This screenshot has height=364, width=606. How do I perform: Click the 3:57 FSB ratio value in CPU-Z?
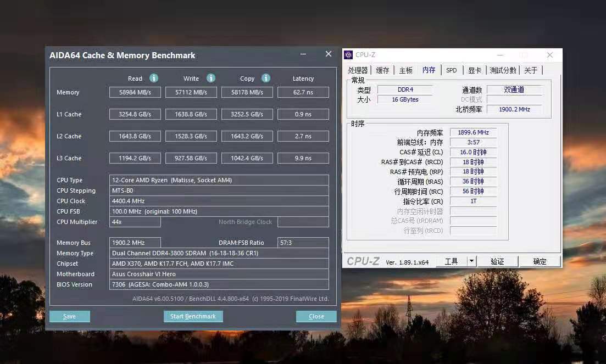pos(473,142)
